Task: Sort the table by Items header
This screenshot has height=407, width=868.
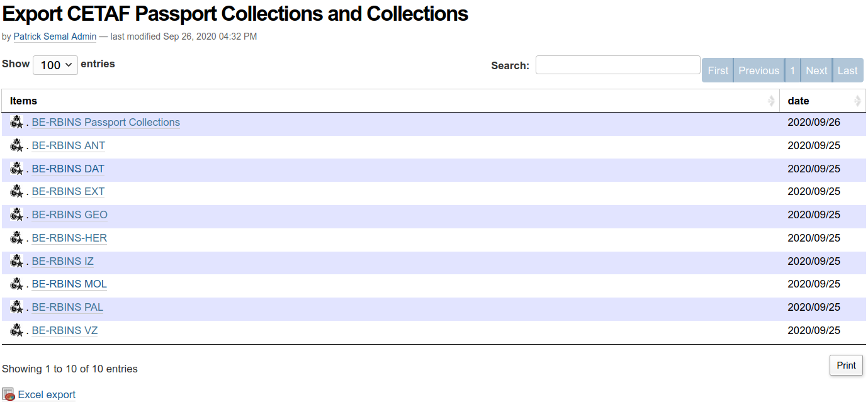Action: pyautogui.click(x=24, y=101)
